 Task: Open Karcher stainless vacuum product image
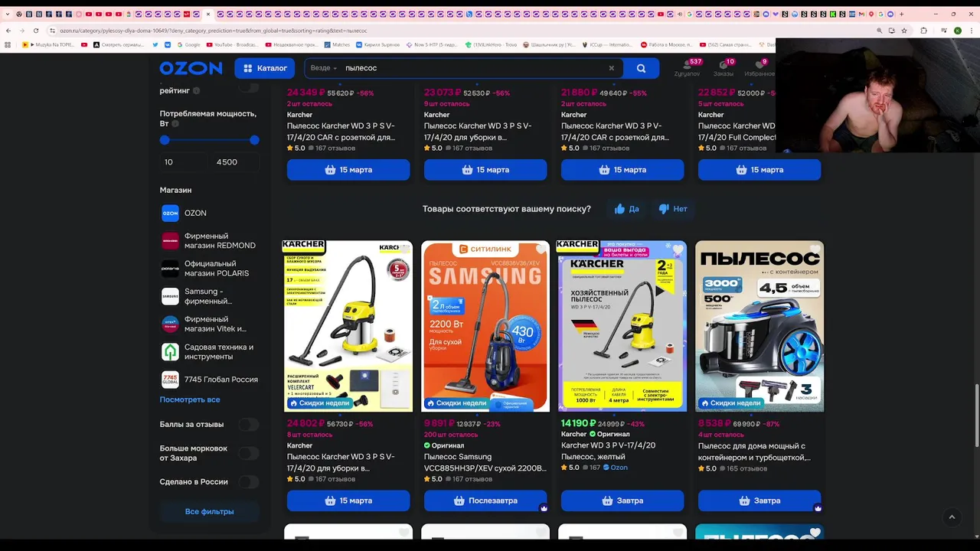(348, 326)
